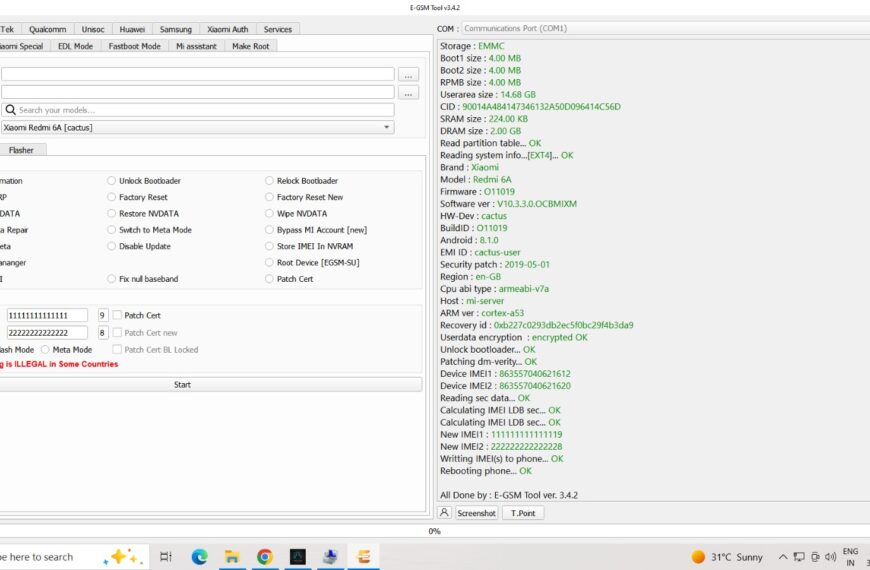Choose Factory Reset New
Viewport: 870px width, 570px height.
coord(304,197)
